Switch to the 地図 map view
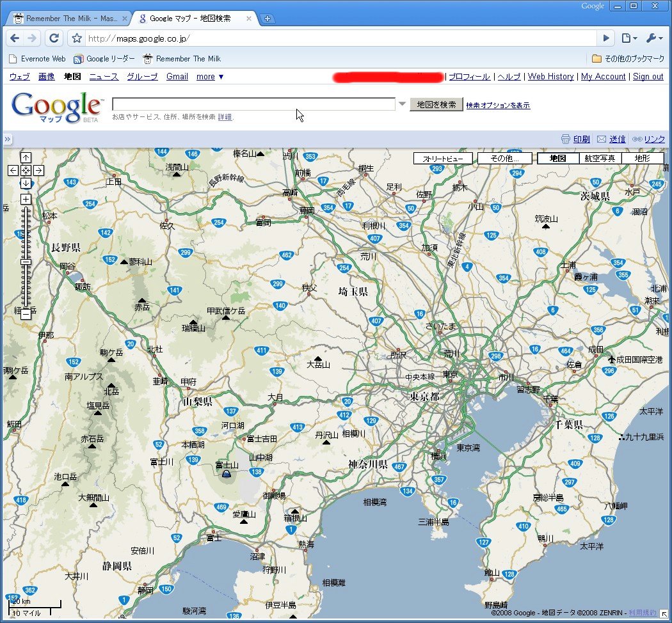Screen dimensions: 672x623 coord(557,159)
